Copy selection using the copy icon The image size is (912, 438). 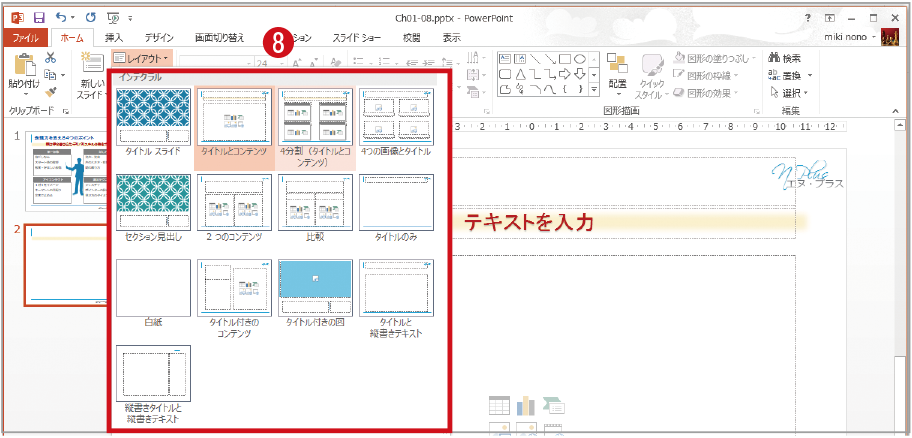(50, 74)
